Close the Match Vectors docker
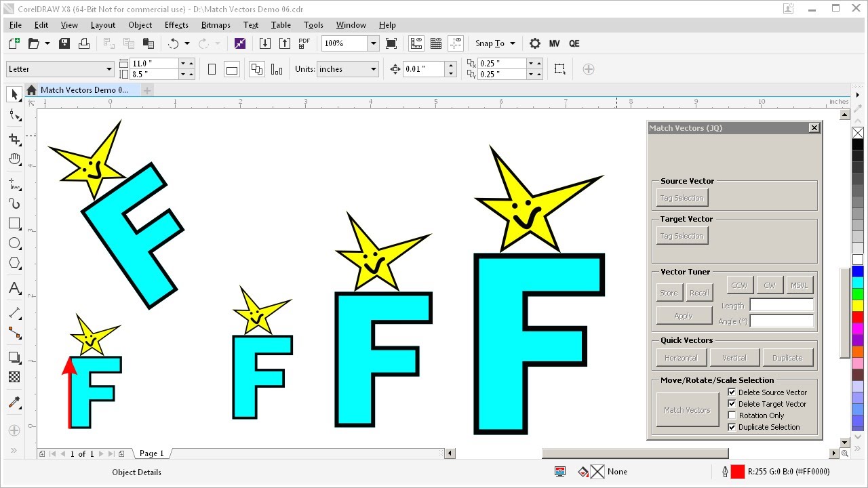This screenshot has height=488, width=868. [814, 128]
